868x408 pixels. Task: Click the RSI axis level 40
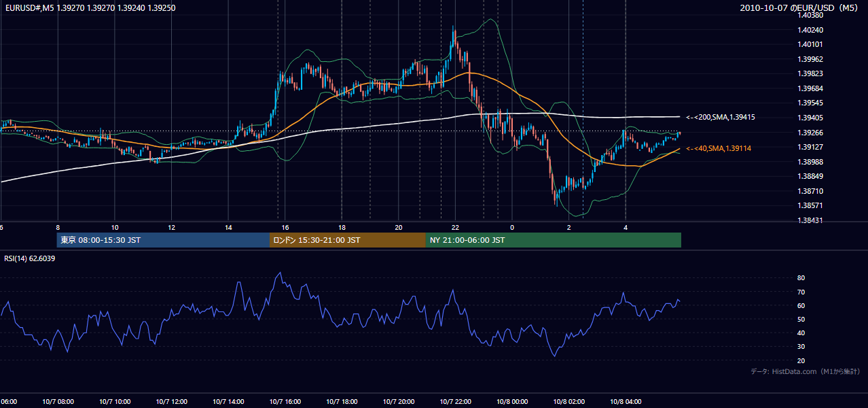pyautogui.click(x=801, y=333)
